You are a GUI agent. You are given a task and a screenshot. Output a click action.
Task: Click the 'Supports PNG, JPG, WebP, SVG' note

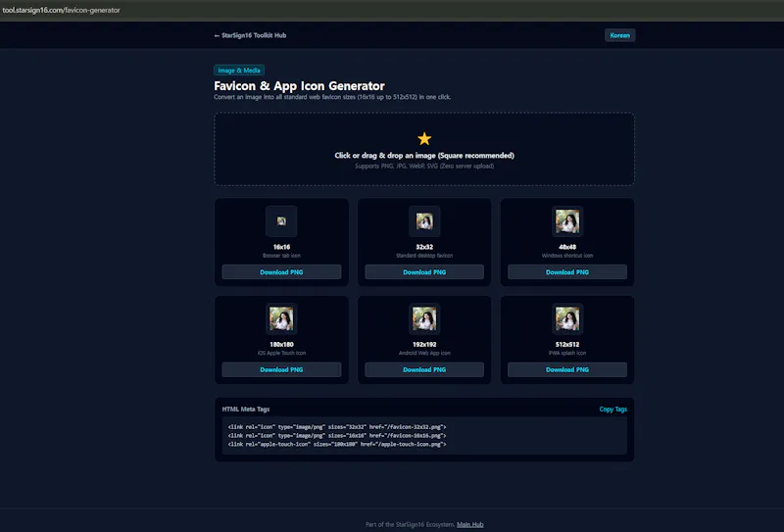tap(424, 166)
